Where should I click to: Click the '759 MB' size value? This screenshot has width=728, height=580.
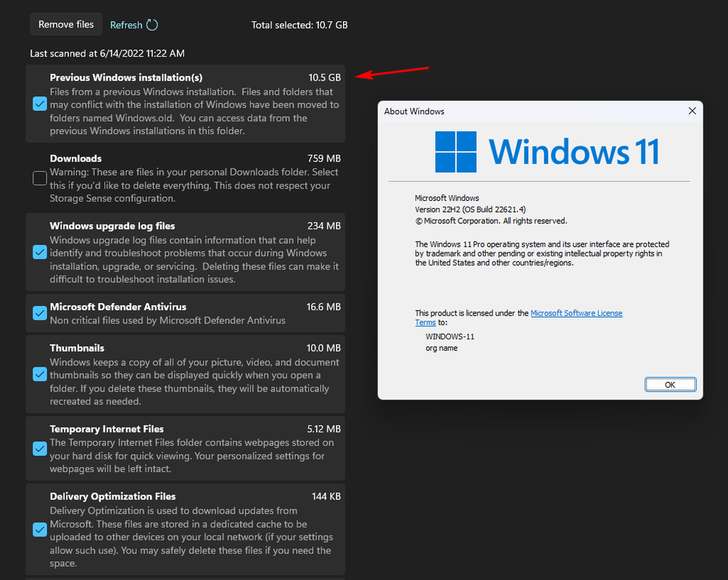324,158
